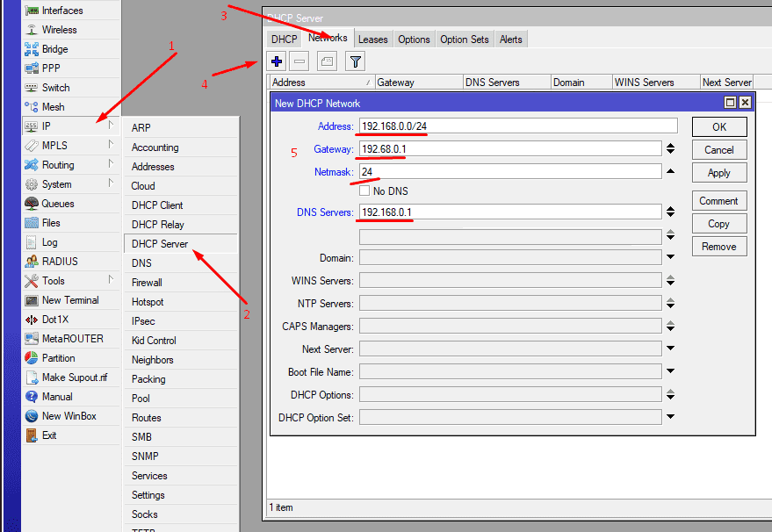The width and height of the screenshot is (772, 532).
Task: Switch to the Leases tab
Action: click(372, 39)
